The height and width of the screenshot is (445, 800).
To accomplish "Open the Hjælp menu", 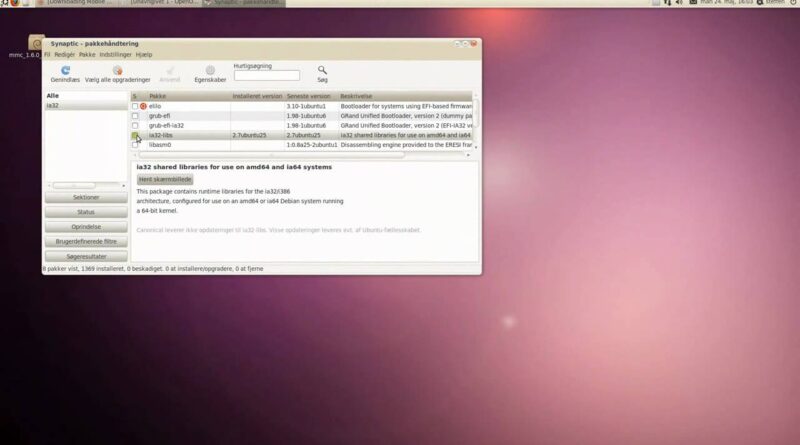I will click(144, 55).
